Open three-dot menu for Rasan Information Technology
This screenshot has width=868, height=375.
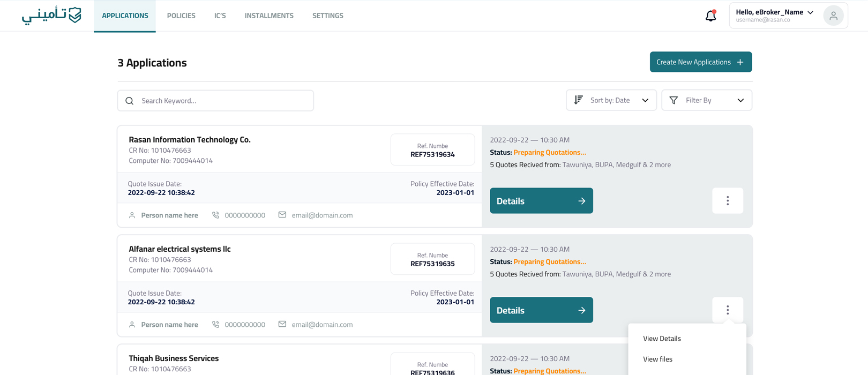[x=728, y=200]
